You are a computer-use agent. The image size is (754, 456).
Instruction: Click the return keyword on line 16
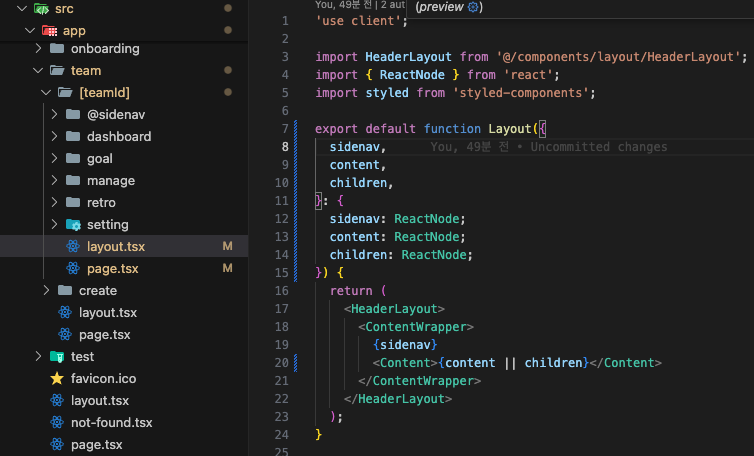351,291
